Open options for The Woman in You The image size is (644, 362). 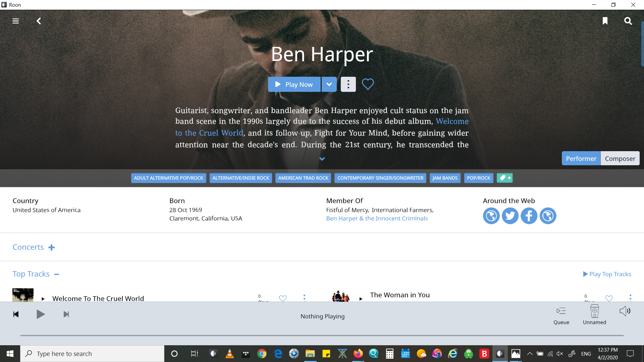630,298
